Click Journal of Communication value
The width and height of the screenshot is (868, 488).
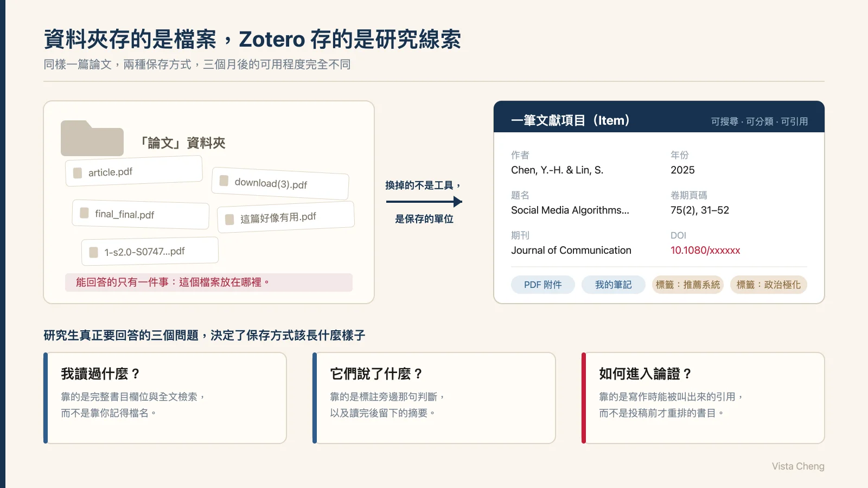(571, 251)
